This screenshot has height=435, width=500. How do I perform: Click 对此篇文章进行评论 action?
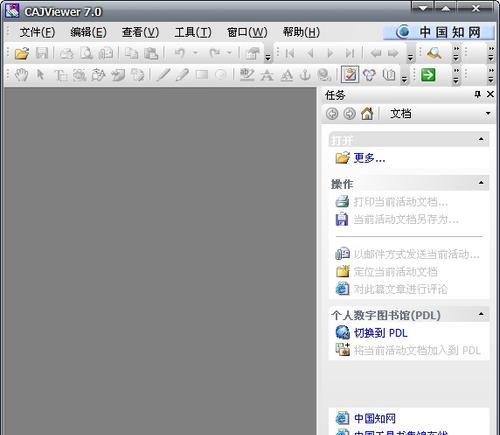tap(400, 289)
